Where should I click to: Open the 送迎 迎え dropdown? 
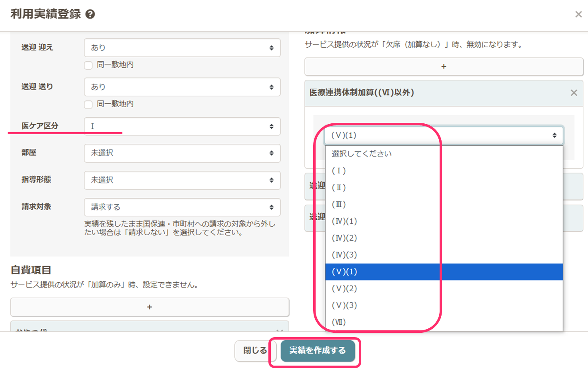182,48
